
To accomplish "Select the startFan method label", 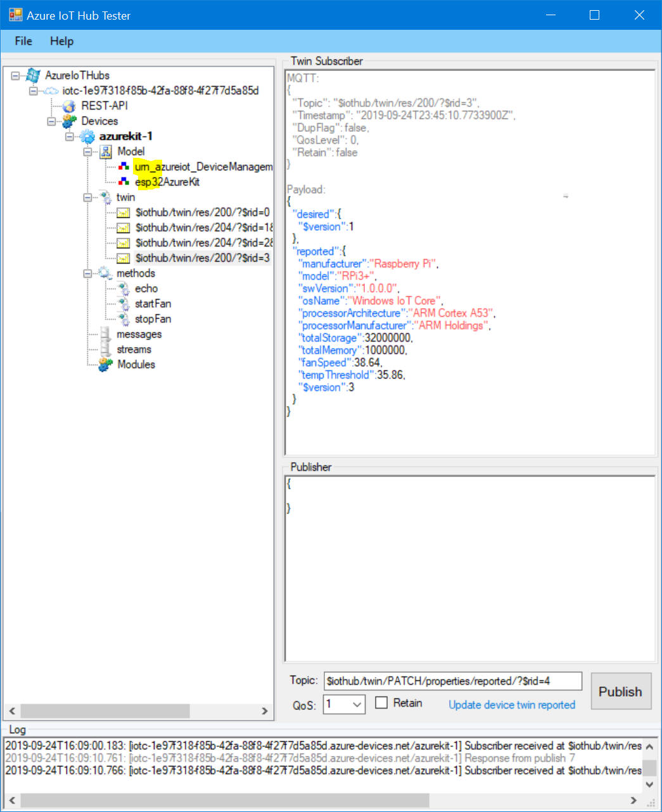I will coord(153,304).
